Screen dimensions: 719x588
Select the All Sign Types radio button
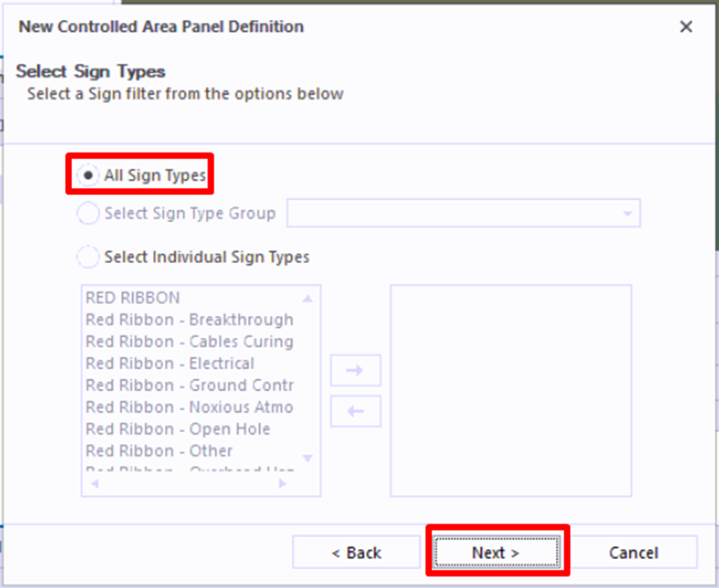pyautogui.click(x=89, y=175)
